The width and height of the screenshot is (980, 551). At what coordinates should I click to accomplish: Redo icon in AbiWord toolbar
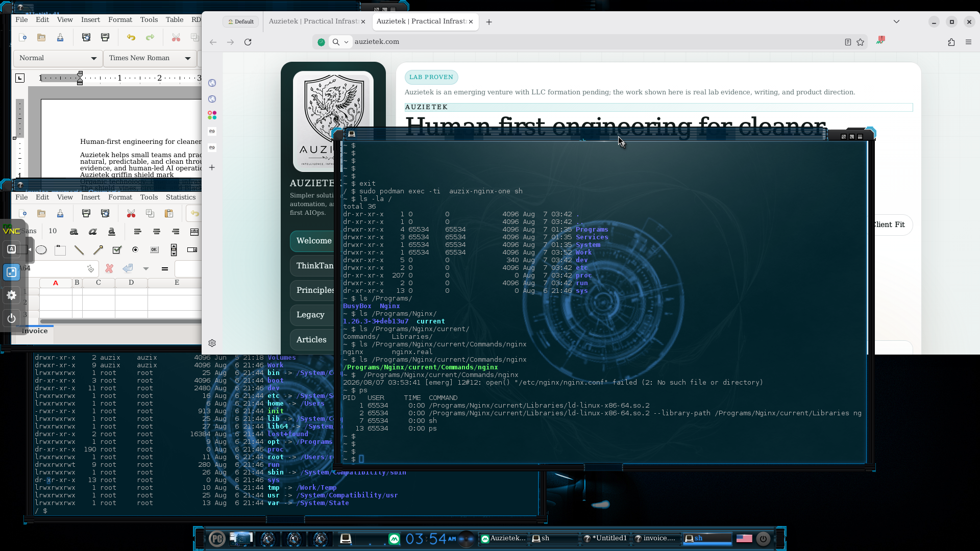(150, 38)
